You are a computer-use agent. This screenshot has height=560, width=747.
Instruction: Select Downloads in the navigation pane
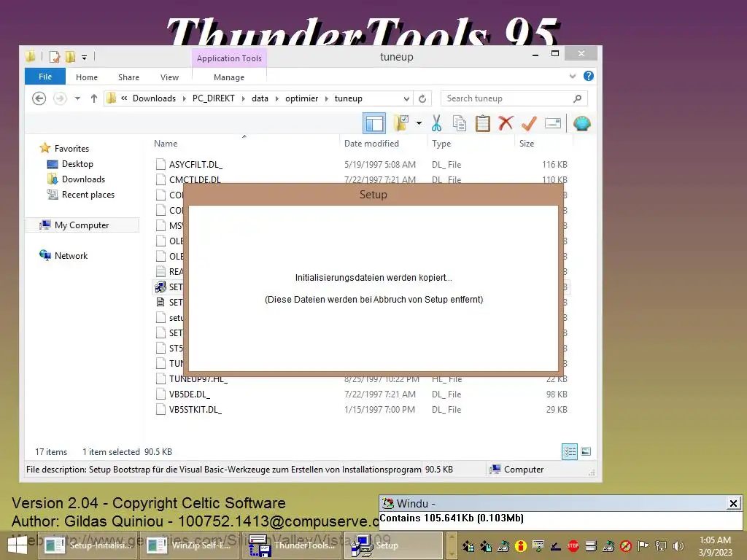click(x=83, y=179)
